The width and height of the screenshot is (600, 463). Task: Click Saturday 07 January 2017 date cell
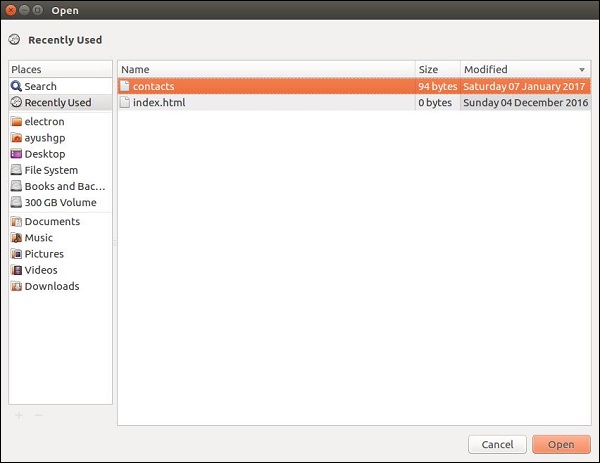pyautogui.click(x=524, y=86)
